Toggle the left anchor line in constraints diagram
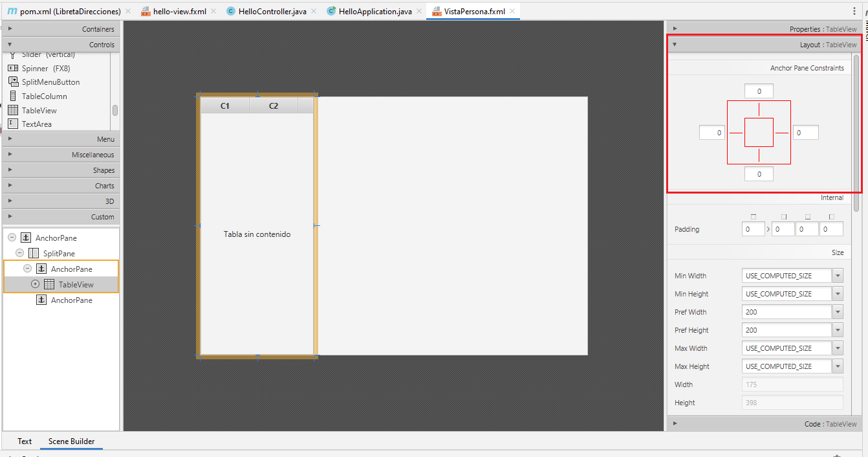The image size is (868, 457). (736, 133)
